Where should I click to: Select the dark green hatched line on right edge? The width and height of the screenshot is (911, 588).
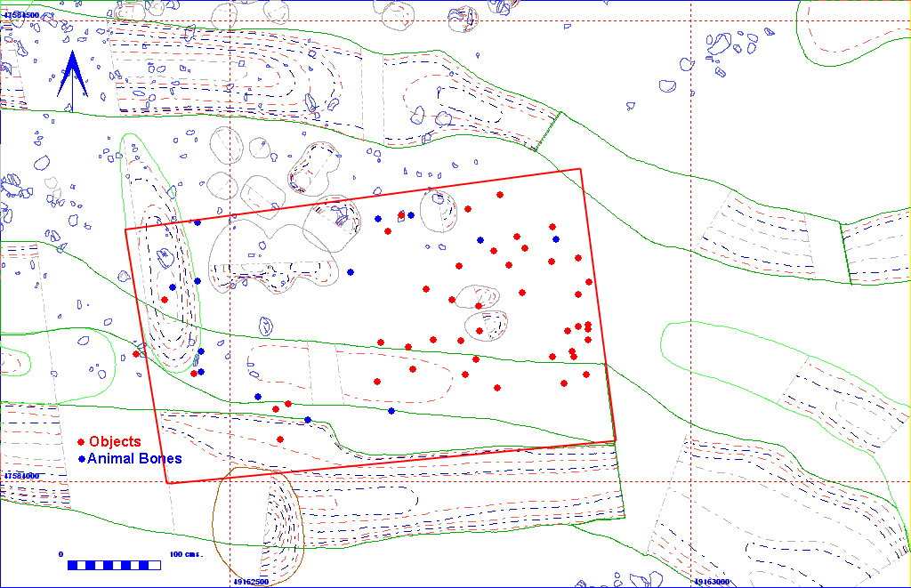(x=843, y=254)
